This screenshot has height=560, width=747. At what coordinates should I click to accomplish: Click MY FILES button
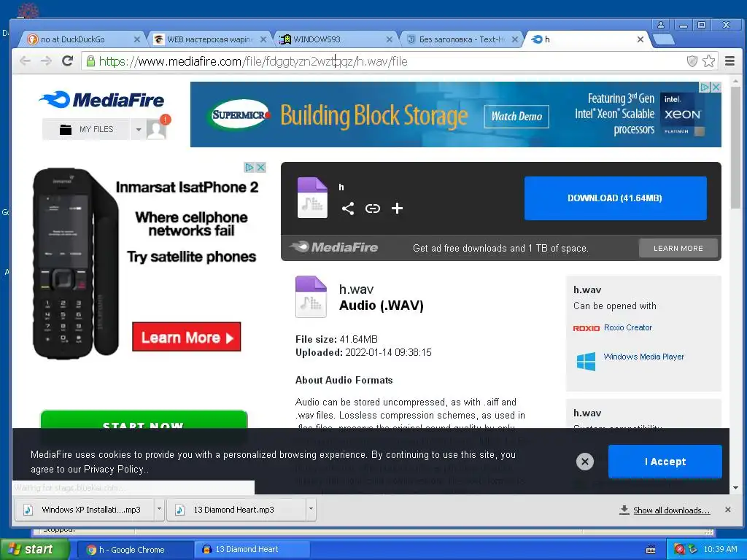[x=86, y=129]
